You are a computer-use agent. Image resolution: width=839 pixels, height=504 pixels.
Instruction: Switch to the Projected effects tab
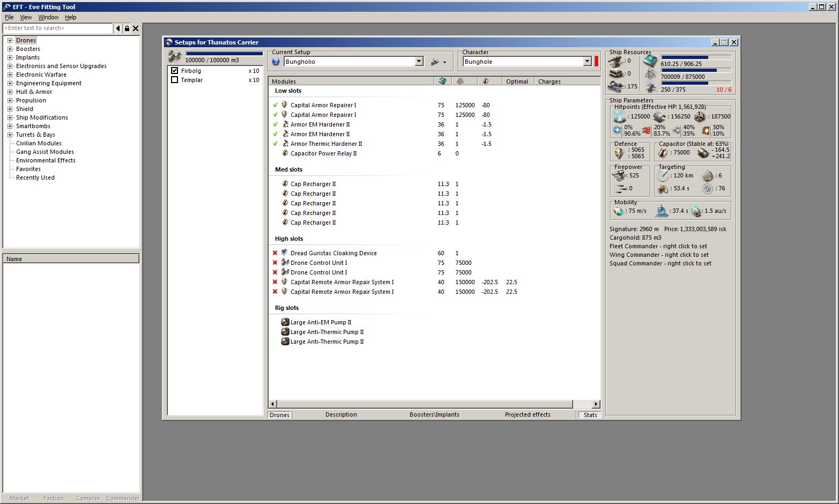pyautogui.click(x=528, y=414)
